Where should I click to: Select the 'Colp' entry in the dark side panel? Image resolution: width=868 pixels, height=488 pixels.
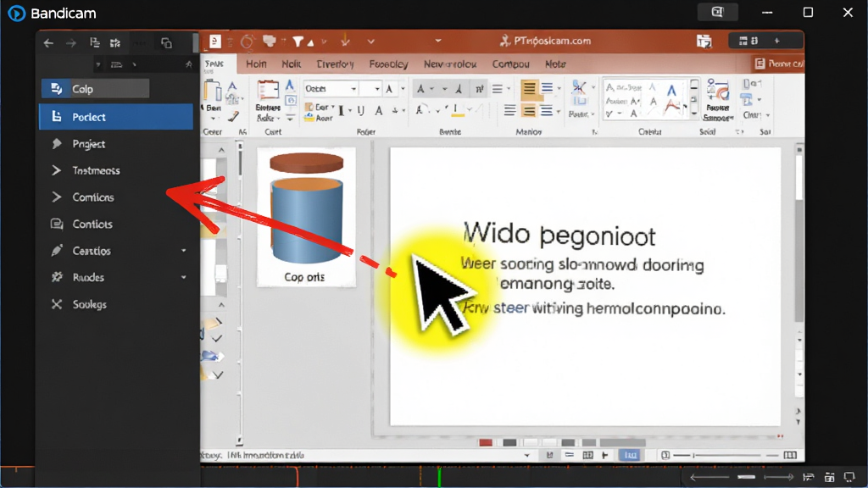point(95,88)
